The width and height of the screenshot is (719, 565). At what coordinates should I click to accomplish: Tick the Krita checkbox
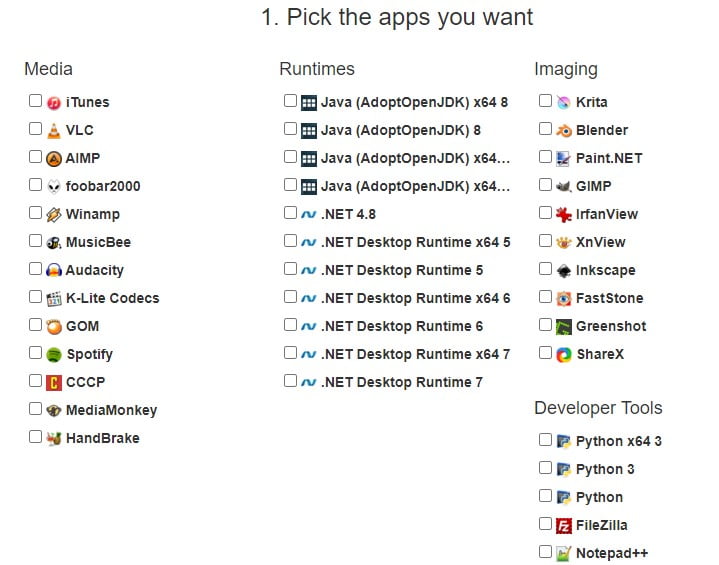(x=545, y=100)
